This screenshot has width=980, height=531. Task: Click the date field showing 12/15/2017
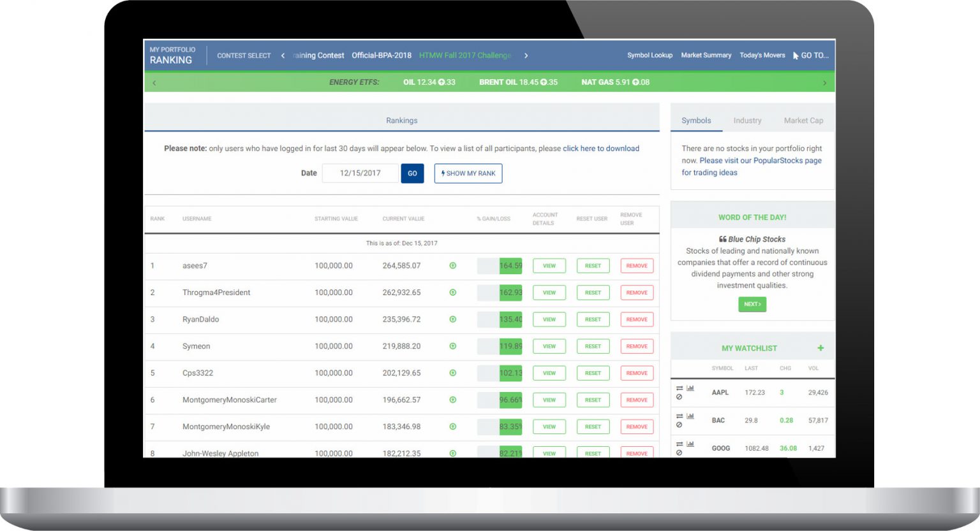point(360,173)
